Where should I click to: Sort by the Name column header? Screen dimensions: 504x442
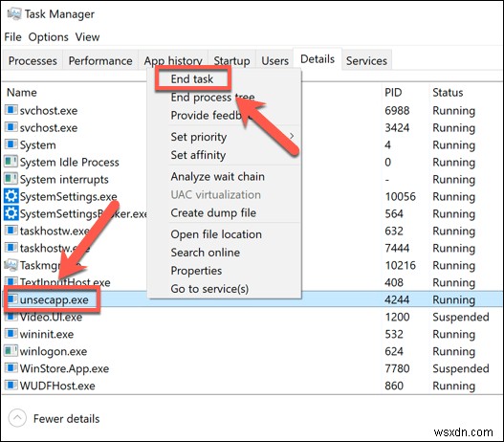tap(22, 92)
